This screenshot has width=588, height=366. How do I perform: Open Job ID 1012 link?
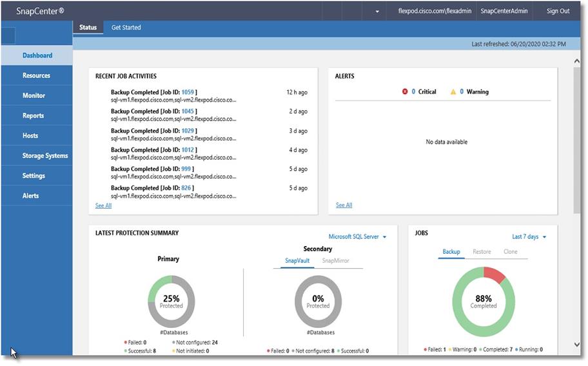coord(188,150)
